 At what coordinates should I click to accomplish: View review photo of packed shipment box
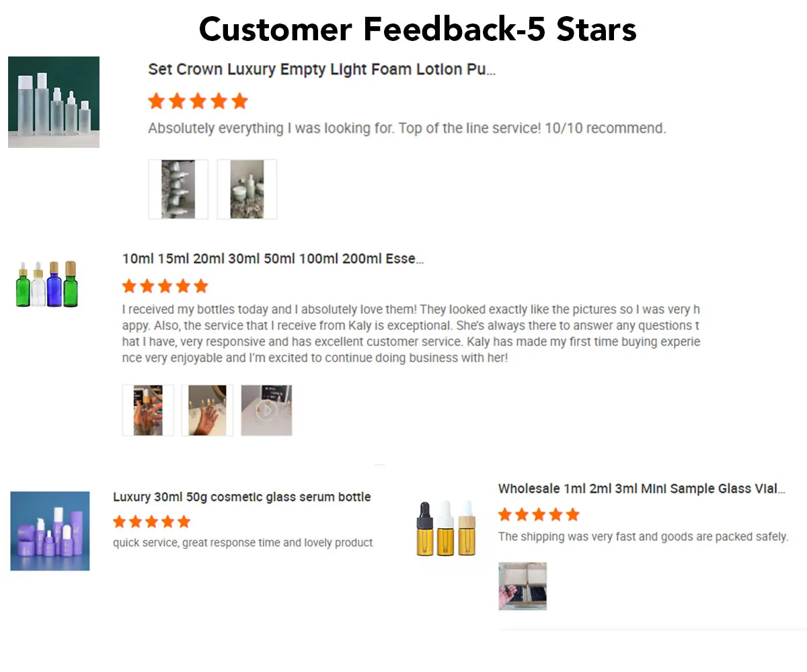523,586
